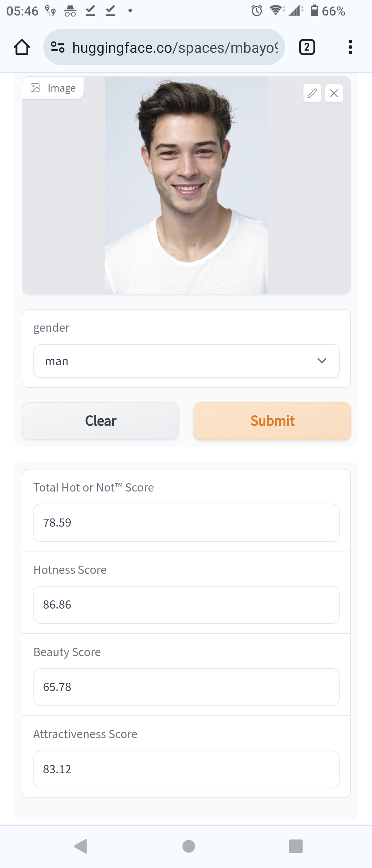Select the Total Hot or Not Score field
372x868 pixels.
(x=186, y=523)
